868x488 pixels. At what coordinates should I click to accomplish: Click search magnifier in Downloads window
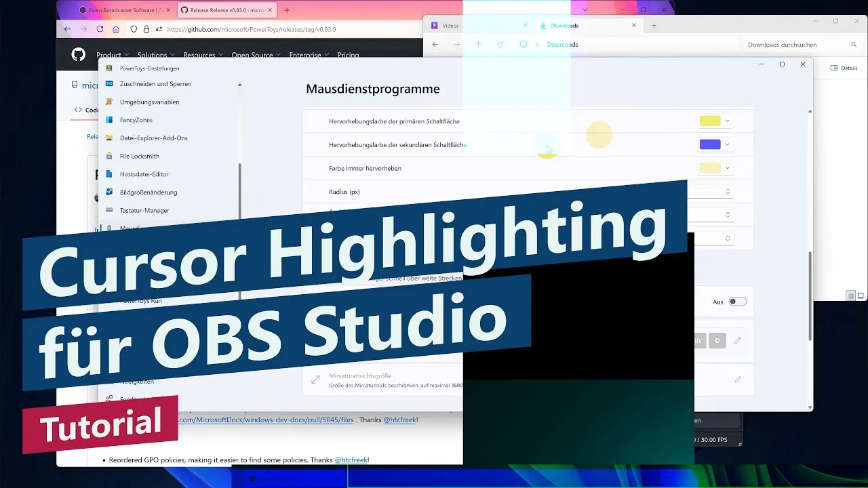[x=854, y=45]
